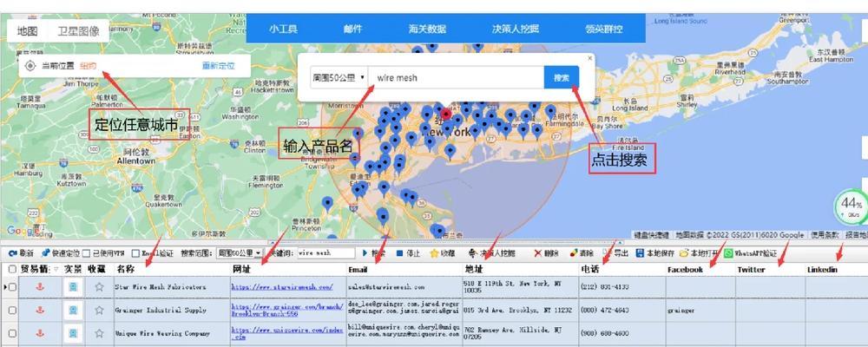
Task: Favorite Unique Wire Weaving Company with its star
Action: pos(99,333)
